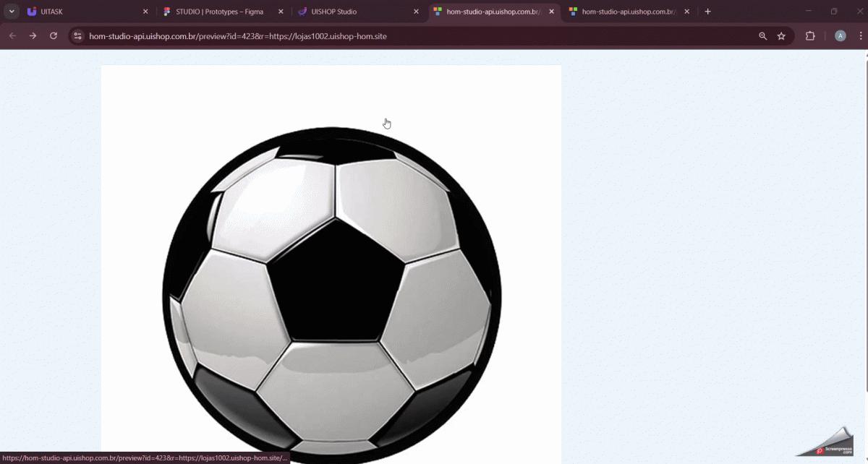Viewport: 868px width, 464px height.
Task: Reload the current preview page
Action: 54,36
